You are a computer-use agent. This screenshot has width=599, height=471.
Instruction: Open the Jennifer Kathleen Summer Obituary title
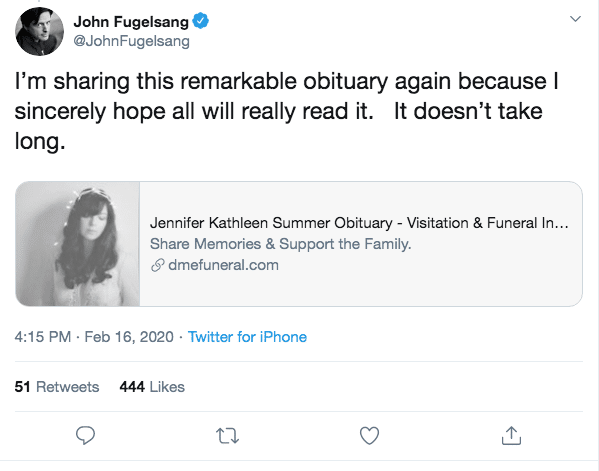point(359,223)
